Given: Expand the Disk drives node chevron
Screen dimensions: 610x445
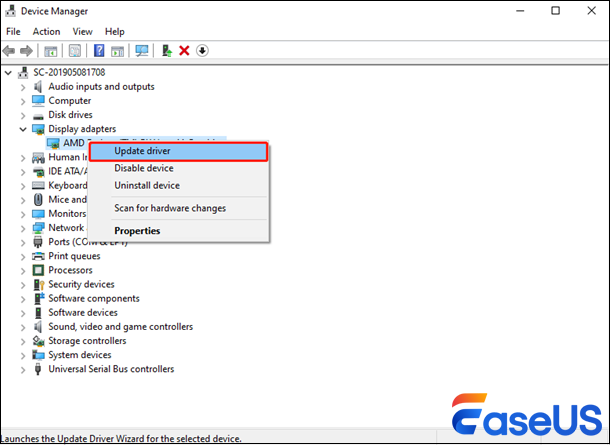Looking at the screenshot, I should point(23,115).
